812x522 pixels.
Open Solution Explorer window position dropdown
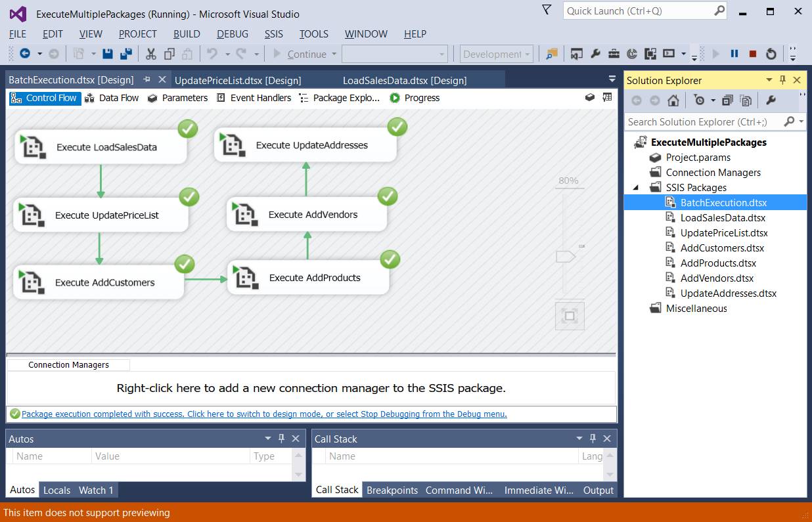[x=769, y=80]
